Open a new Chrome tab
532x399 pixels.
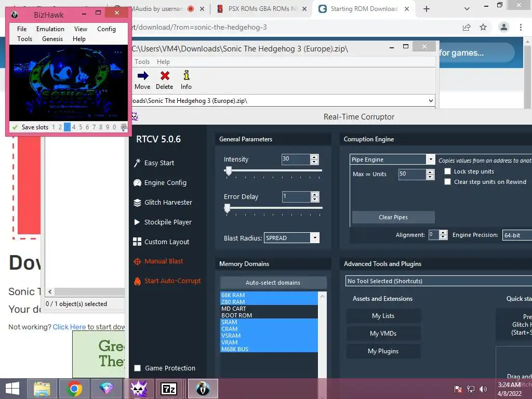tap(427, 9)
